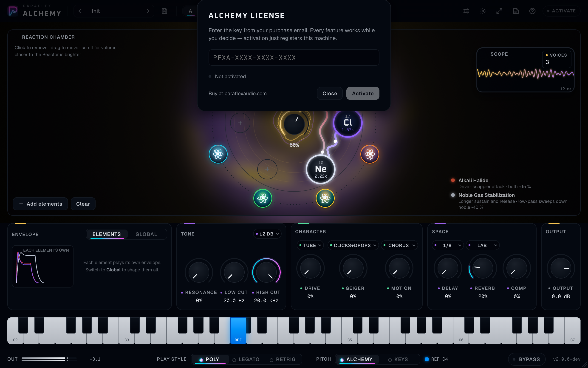Click the expand window arrows icon

pyautogui.click(x=499, y=11)
